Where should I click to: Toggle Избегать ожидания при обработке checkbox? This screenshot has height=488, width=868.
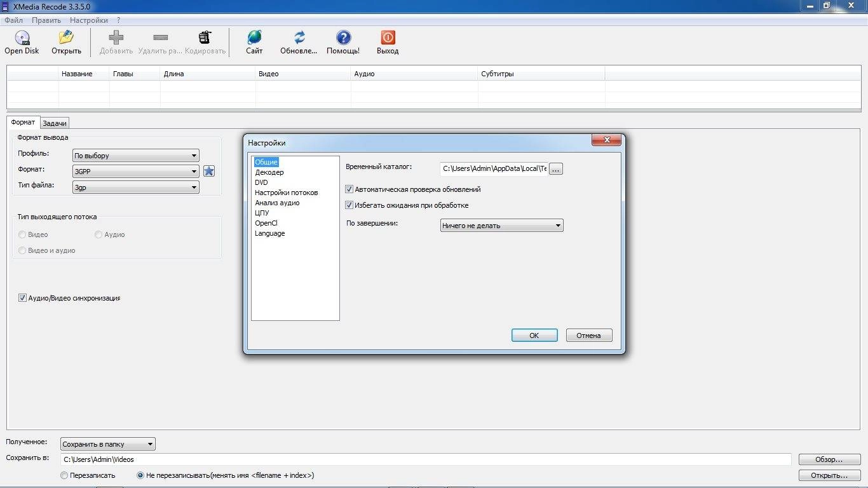(349, 205)
